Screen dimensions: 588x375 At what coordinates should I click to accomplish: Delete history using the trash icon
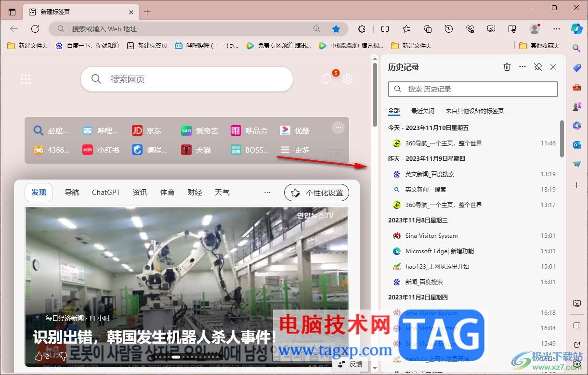507,67
